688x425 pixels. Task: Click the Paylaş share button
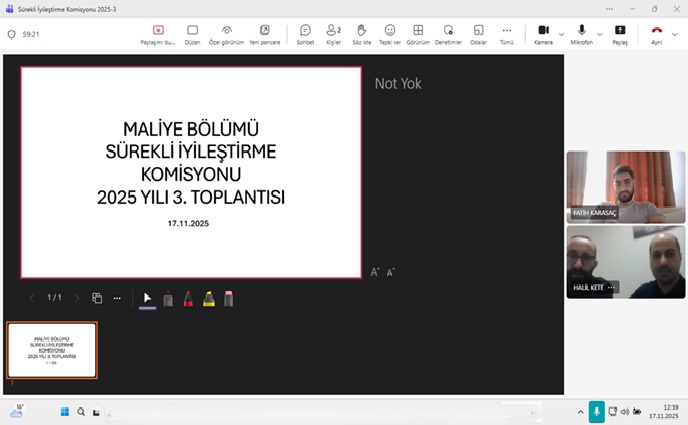pos(620,33)
